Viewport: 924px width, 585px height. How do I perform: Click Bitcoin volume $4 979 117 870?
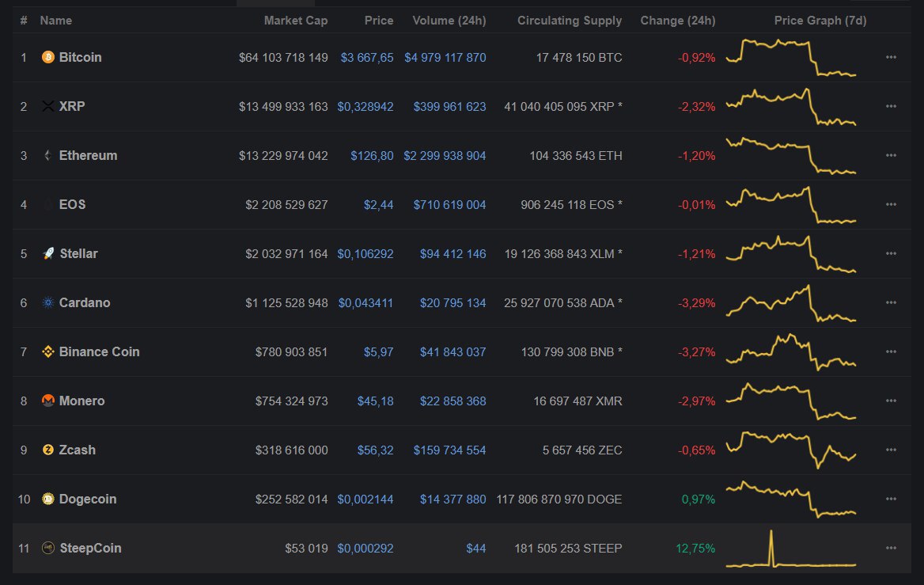tap(445, 57)
